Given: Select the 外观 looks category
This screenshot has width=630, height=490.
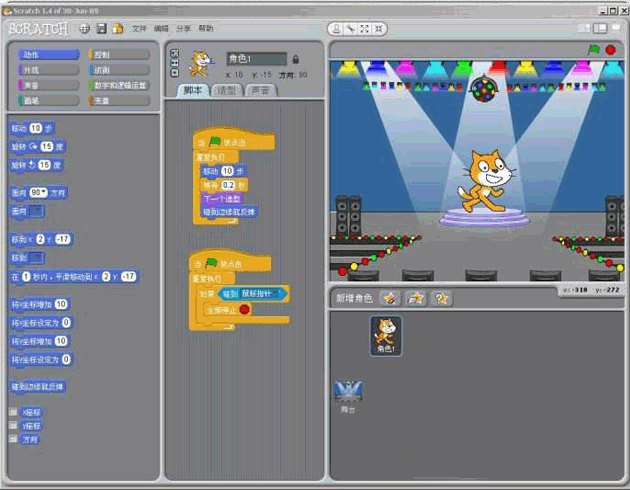Looking at the screenshot, I should coord(48,70).
